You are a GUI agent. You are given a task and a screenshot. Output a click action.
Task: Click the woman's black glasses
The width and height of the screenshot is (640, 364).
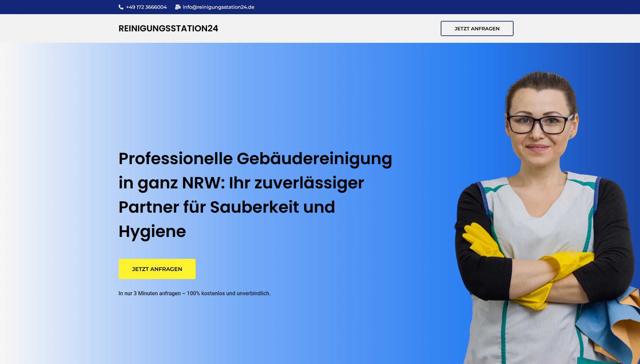(540, 123)
